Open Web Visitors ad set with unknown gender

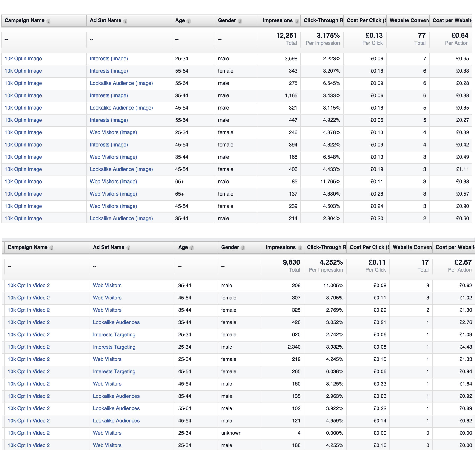tap(107, 433)
